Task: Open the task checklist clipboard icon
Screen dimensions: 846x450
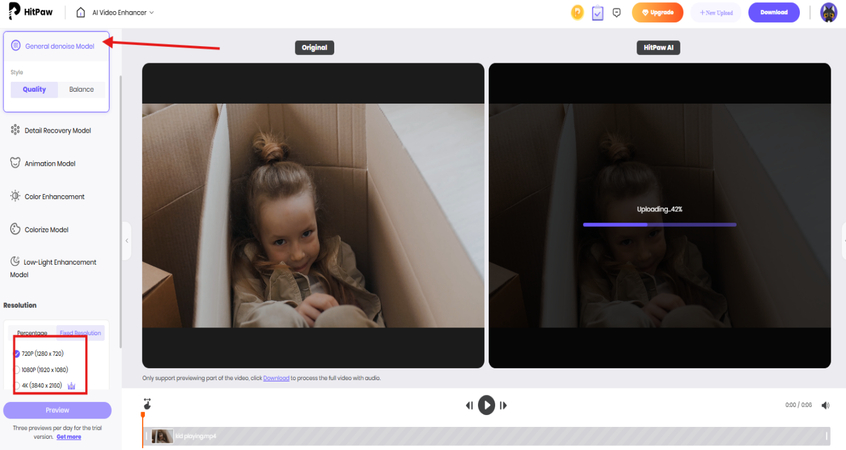Action: (597, 12)
